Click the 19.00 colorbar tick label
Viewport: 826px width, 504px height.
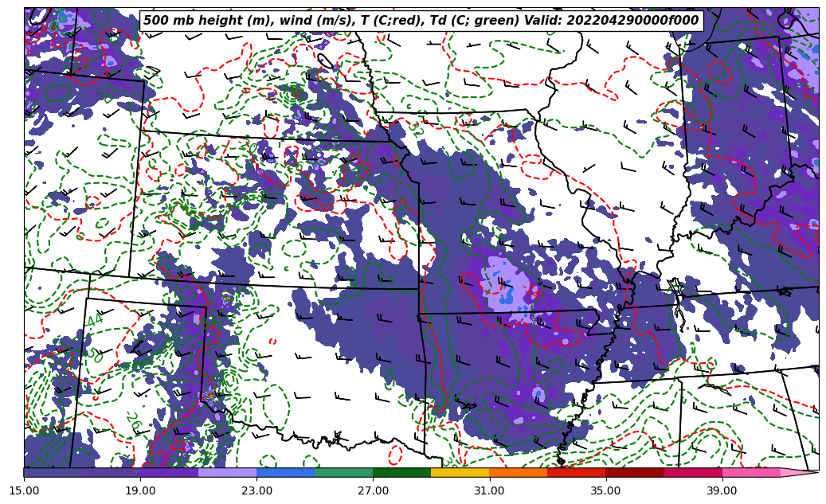coord(140,490)
